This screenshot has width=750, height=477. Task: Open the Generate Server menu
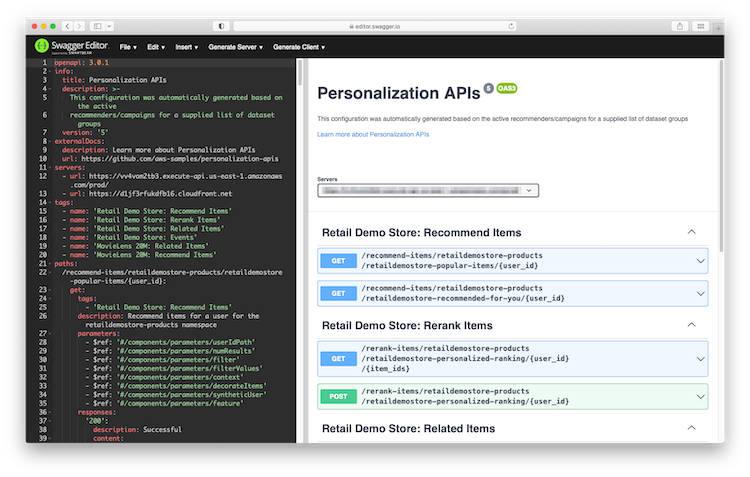235,47
